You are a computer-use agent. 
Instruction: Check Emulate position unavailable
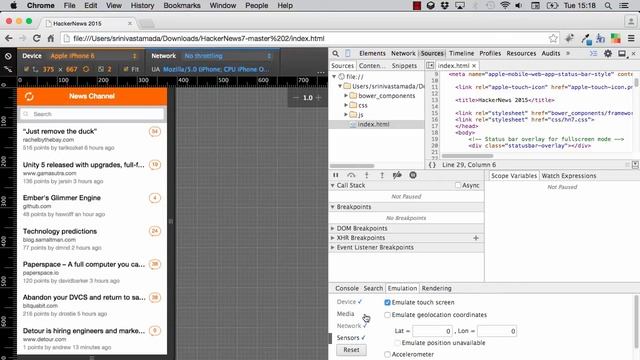pos(397,343)
